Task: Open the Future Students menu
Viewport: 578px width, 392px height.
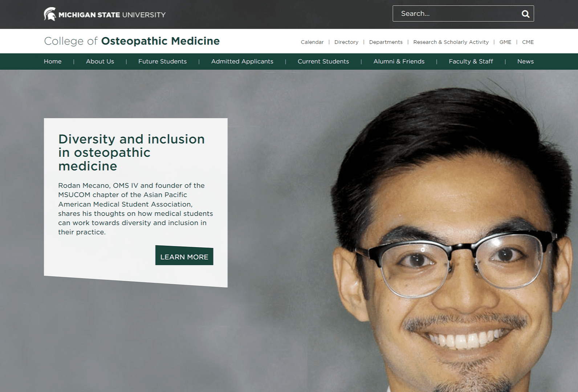Action: point(163,61)
